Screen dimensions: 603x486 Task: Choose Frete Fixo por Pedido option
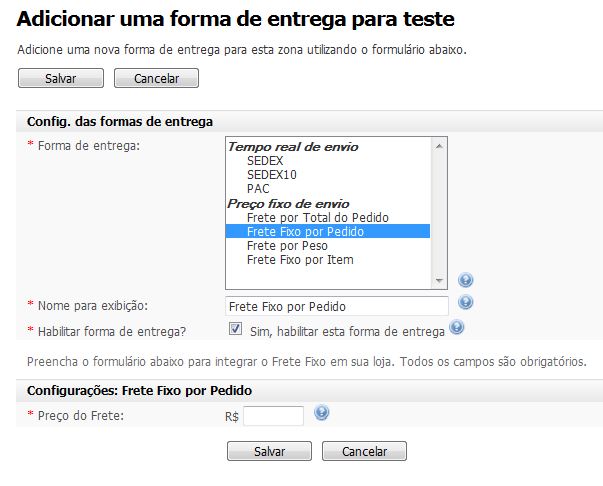click(x=328, y=231)
